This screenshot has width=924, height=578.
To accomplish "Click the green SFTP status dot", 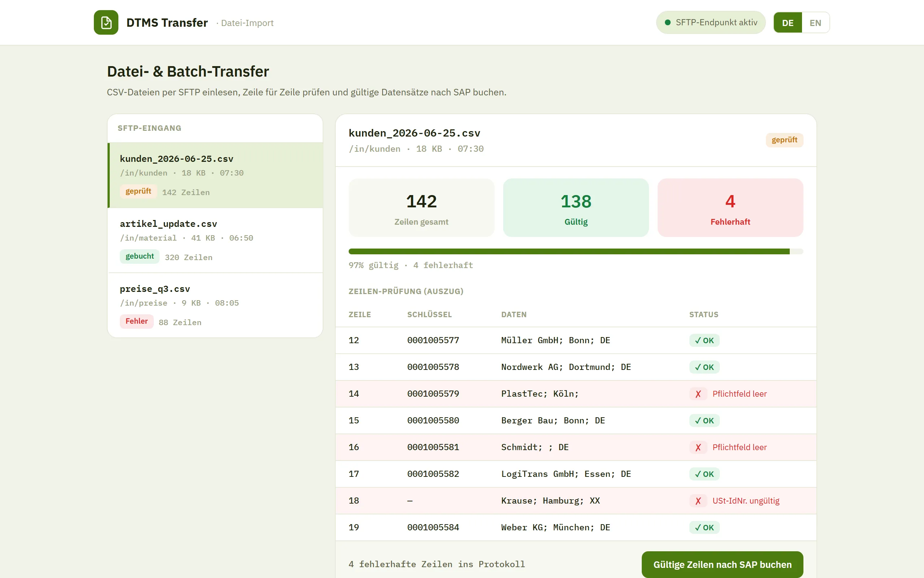I will tap(667, 22).
